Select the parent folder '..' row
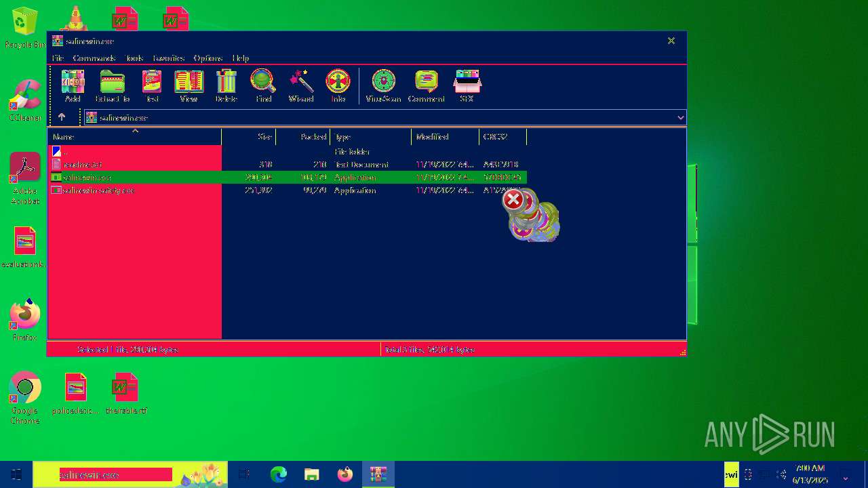The height and width of the screenshot is (488, 868). [288, 152]
